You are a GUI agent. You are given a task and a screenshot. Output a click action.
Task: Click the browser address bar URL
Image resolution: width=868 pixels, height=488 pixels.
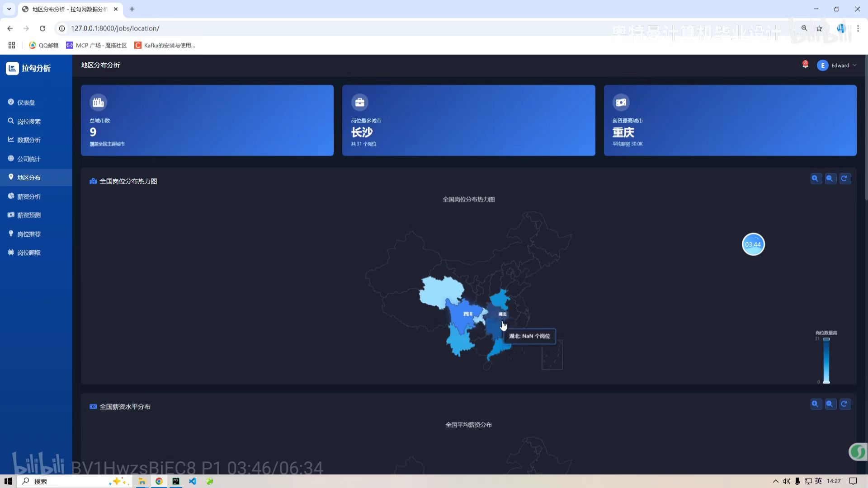point(115,28)
